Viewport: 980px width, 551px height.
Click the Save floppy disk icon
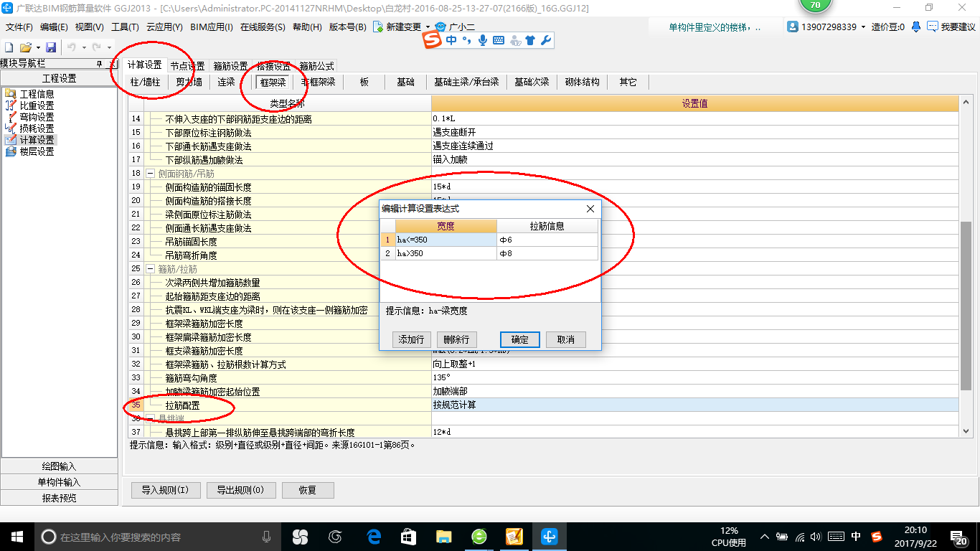pos(51,47)
